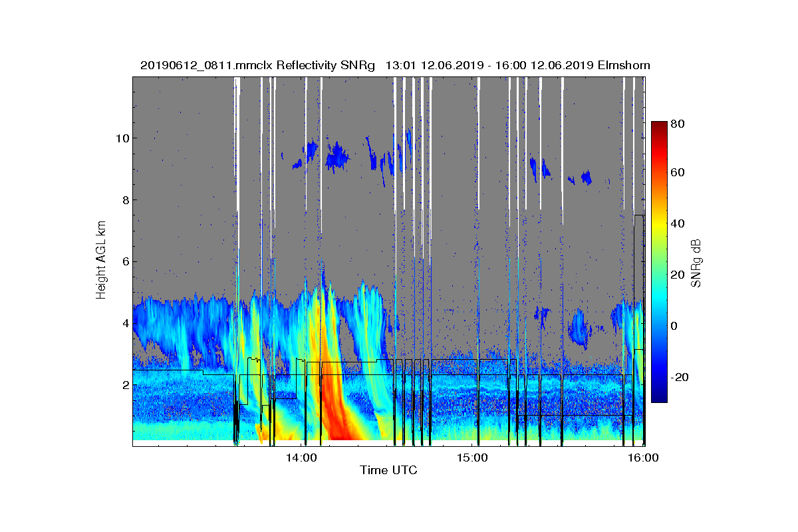Click the 'Time UTC' x-axis label

point(388,470)
